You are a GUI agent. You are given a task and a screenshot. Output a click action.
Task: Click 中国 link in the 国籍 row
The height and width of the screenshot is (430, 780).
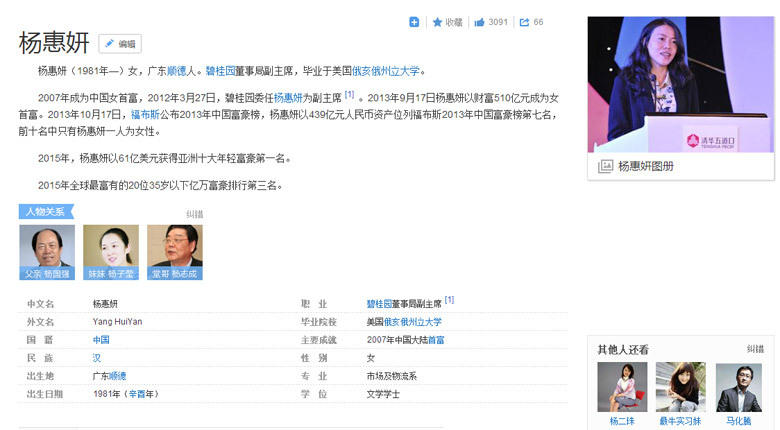pos(101,340)
